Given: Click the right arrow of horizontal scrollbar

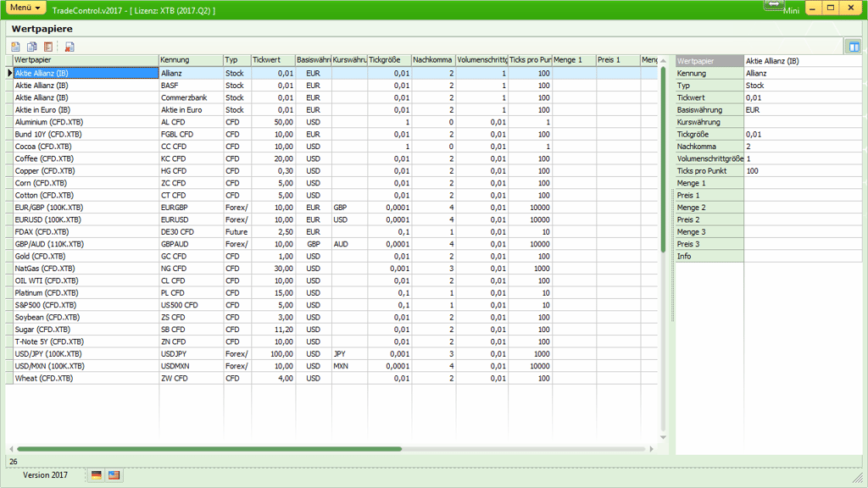Looking at the screenshot, I should click(652, 449).
